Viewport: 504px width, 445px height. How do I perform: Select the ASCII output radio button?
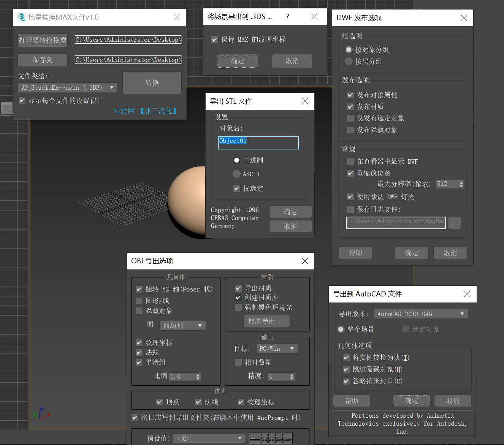[x=236, y=174]
